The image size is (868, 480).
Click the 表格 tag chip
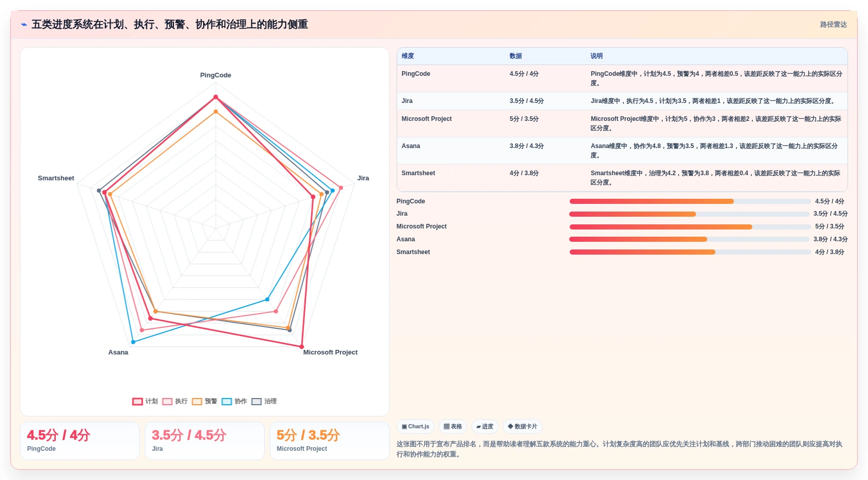(453, 426)
